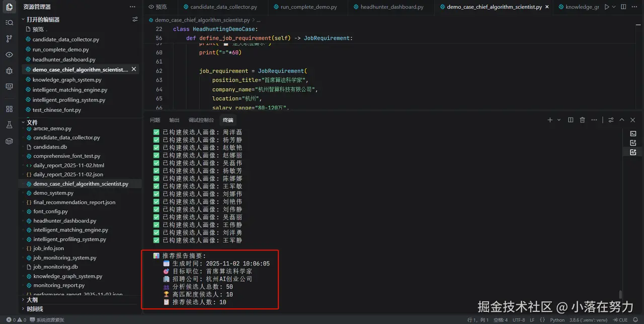Open the remote monitor icon view
The width and height of the screenshot is (644, 324).
click(9, 86)
